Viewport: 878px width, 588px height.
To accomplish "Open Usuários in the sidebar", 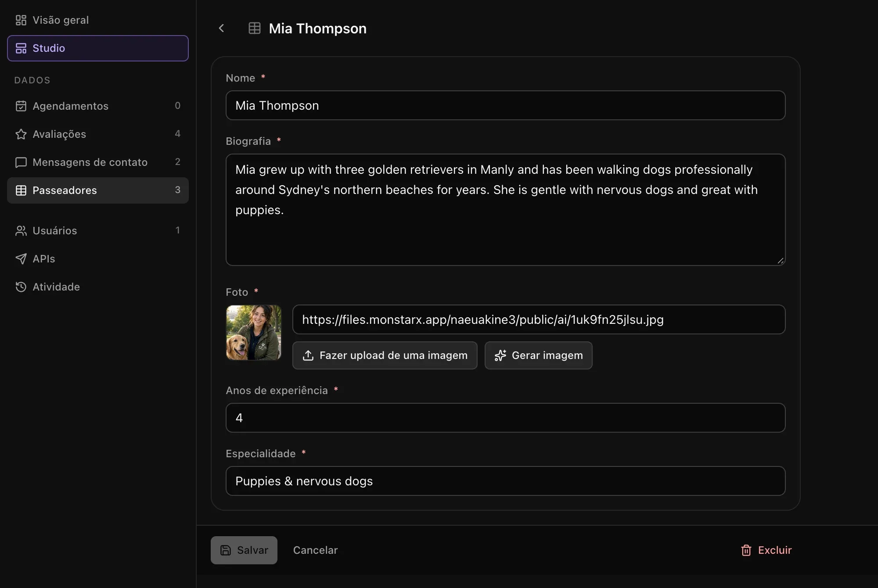I will coord(98,231).
